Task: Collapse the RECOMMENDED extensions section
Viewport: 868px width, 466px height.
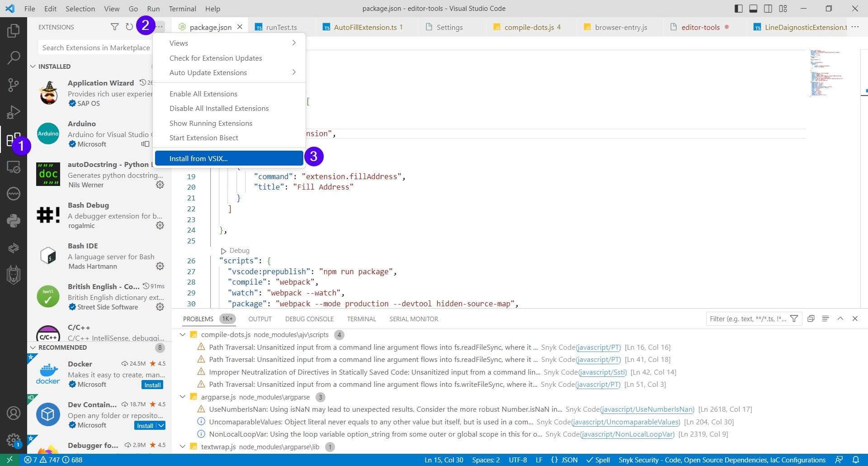Action: (x=33, y=347)
